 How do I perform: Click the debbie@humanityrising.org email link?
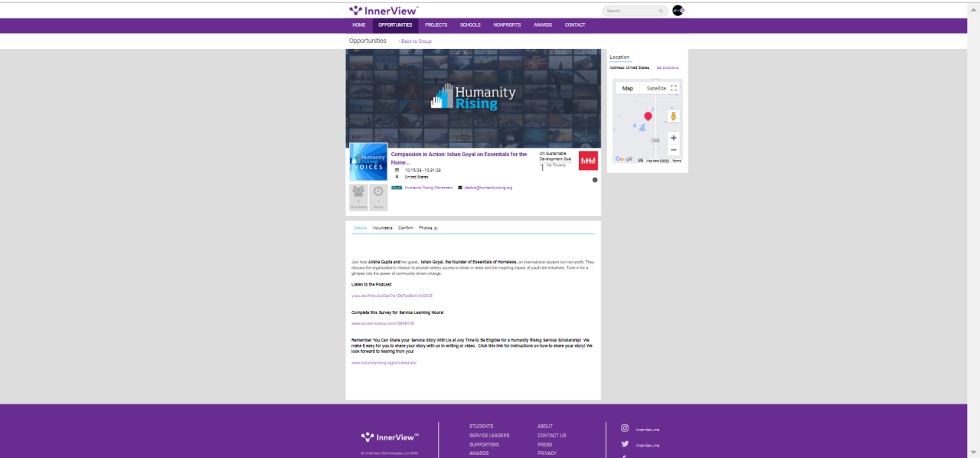click(x=488, y=188)
